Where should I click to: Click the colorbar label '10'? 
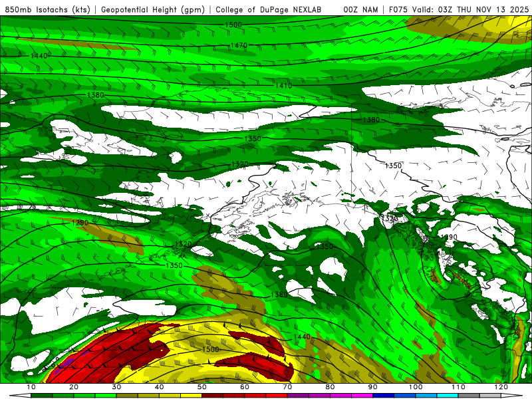click(x=31, y=387)
